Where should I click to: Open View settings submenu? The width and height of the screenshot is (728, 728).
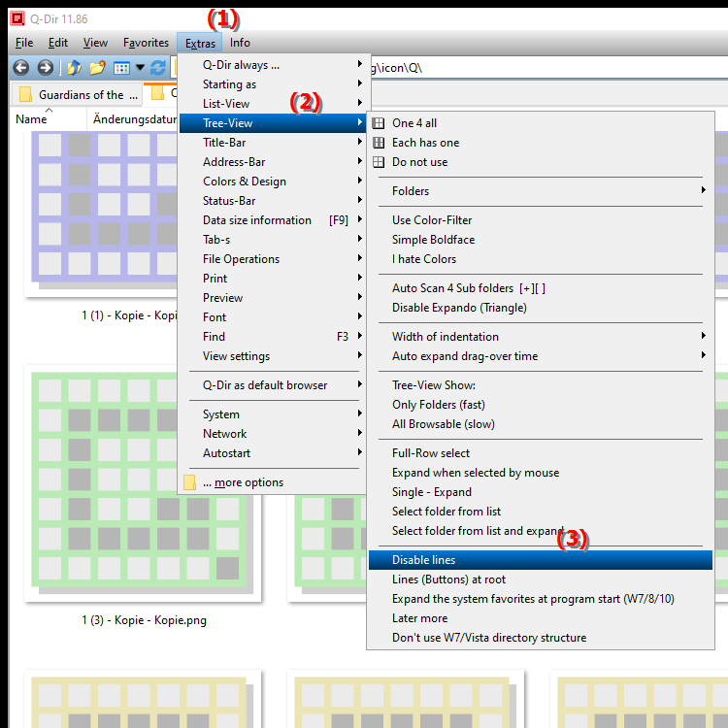pos(272,356)
